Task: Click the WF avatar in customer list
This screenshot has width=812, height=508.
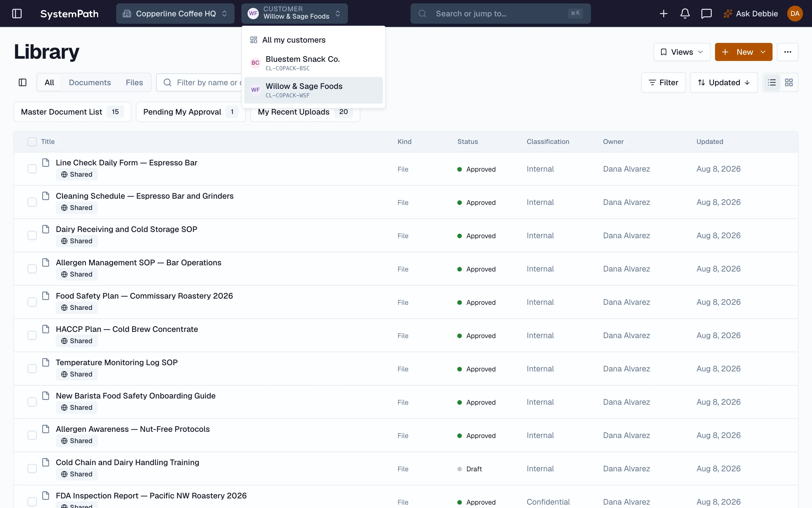Action: [x=255, y=90]
